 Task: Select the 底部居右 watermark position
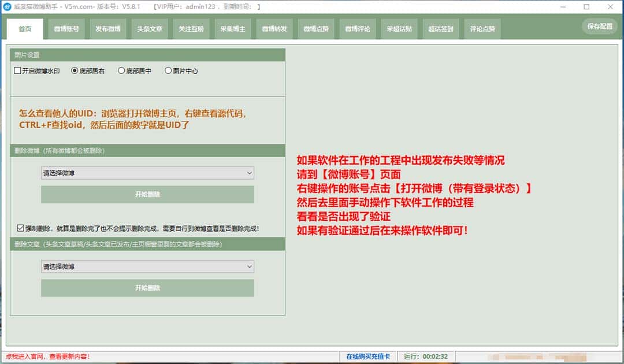click(75, 70)
